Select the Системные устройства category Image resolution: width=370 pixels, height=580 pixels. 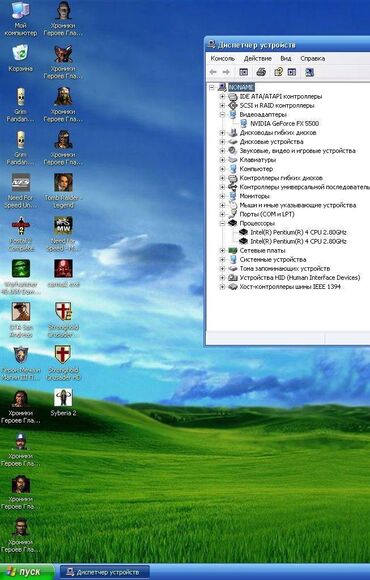click(x=273, y=260)
